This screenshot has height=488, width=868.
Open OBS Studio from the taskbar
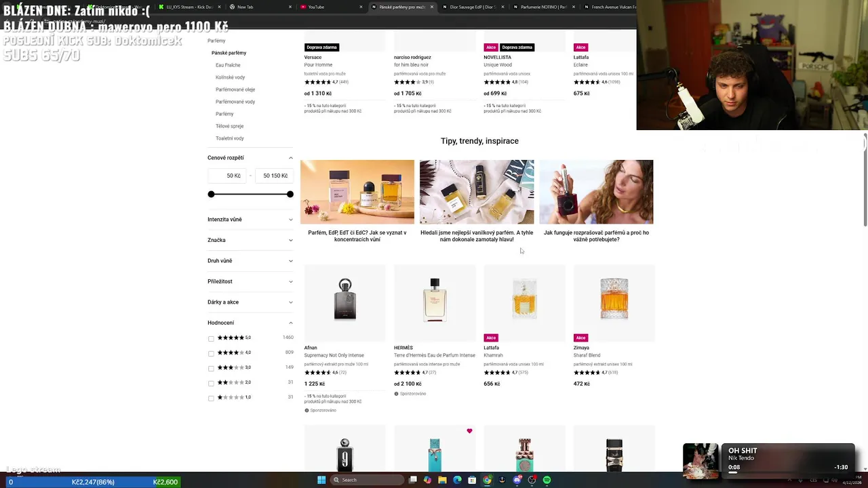(x=532, y=480)
